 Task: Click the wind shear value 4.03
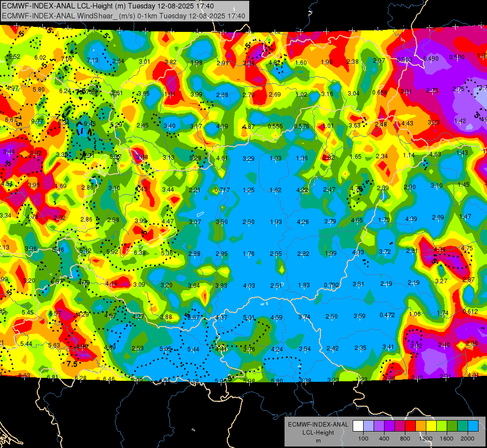[x=249, y=285]
